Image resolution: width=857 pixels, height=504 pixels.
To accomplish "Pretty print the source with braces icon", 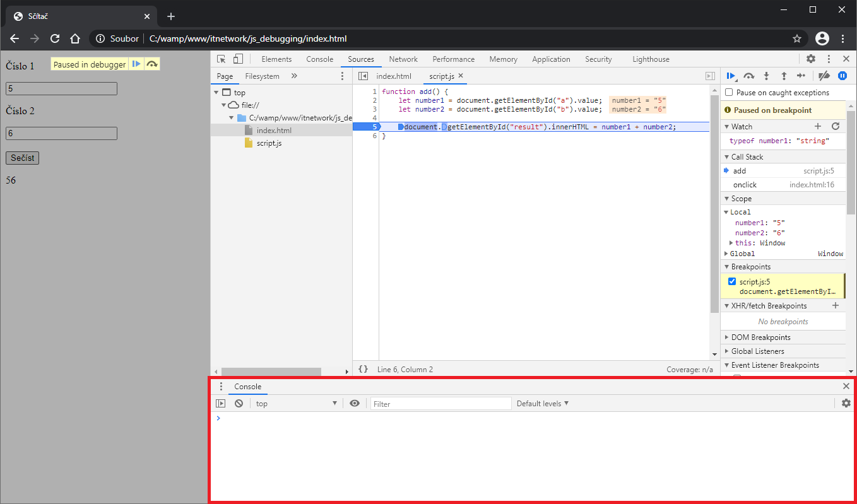I will 363,369.
